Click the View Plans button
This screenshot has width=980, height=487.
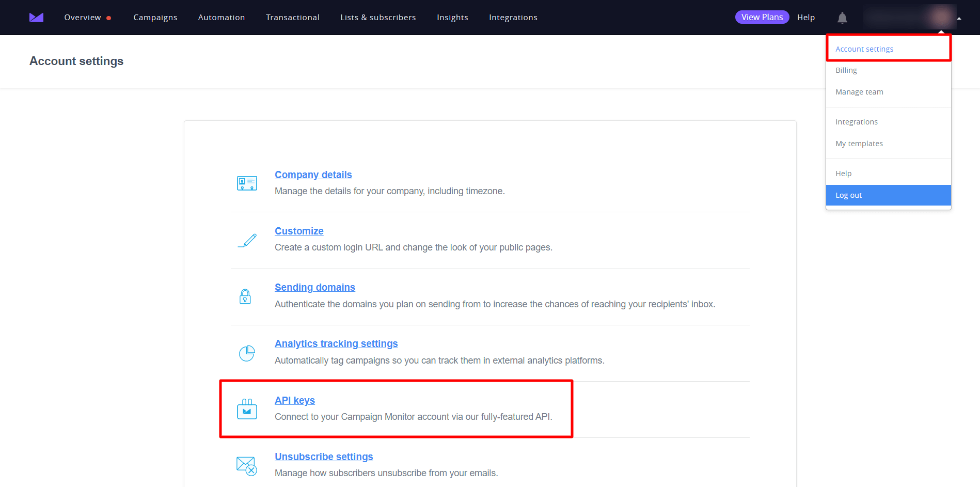coord(762,17)
